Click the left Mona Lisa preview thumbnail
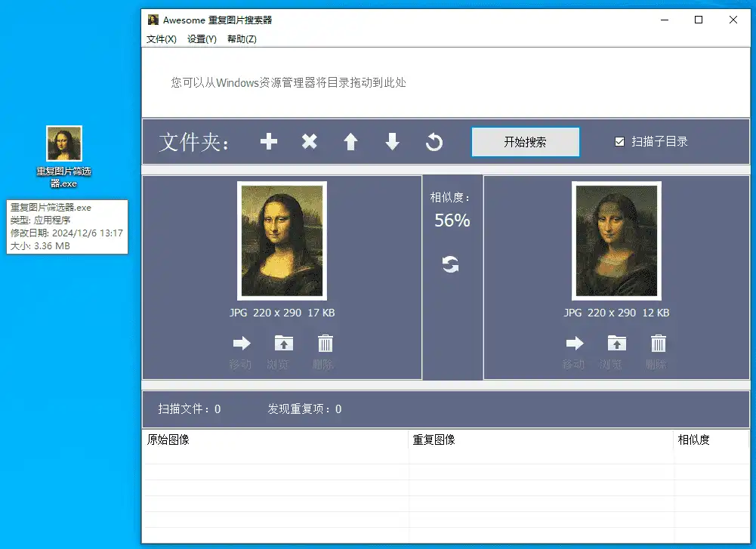756x549 pixels. click(282, 241)
